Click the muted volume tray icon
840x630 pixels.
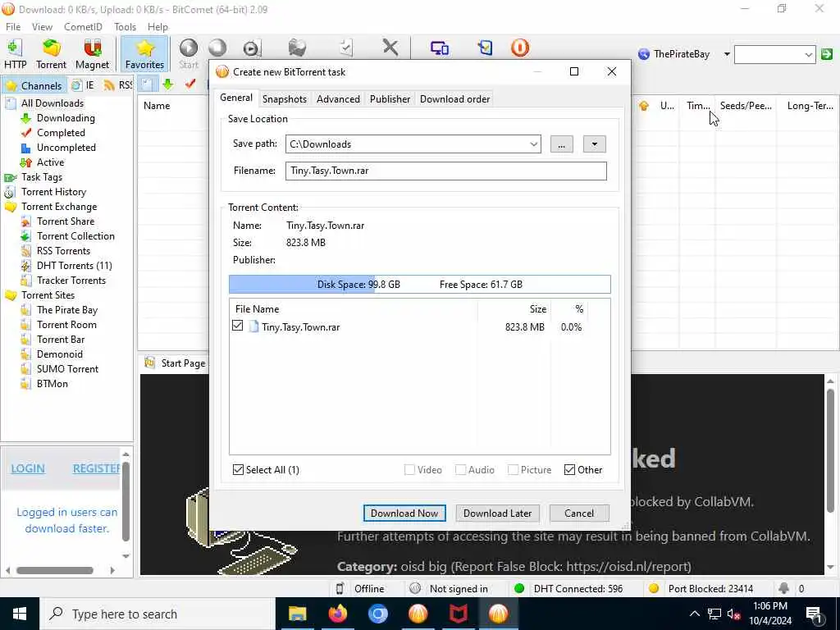(734, 614)
